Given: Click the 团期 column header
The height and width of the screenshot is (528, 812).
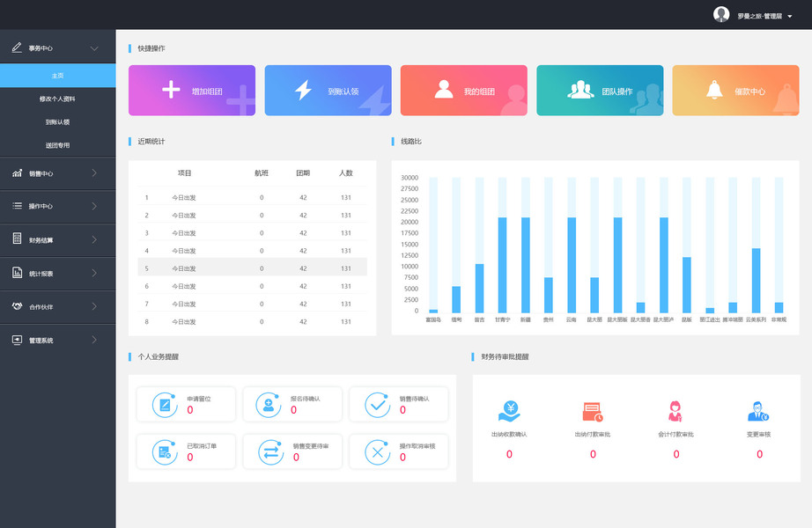Looking at the screenshot, I should (303, 172).
